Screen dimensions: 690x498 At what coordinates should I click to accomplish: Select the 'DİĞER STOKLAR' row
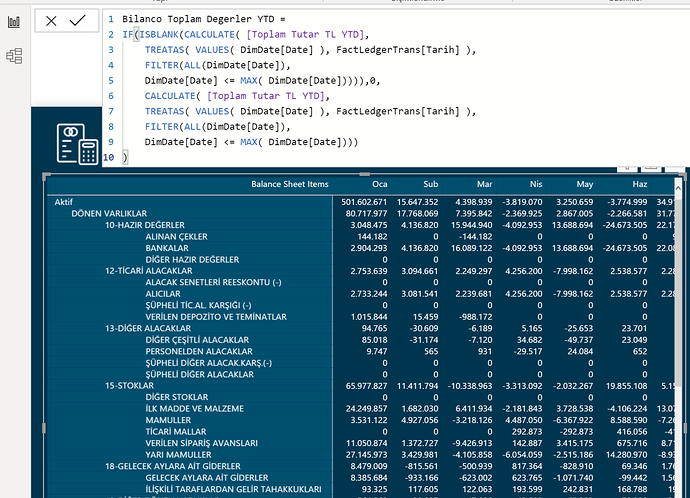click(177, 397)
